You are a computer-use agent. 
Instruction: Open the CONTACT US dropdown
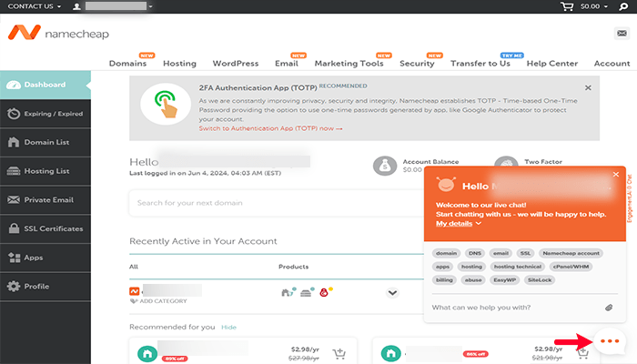[x=35, y=6]
